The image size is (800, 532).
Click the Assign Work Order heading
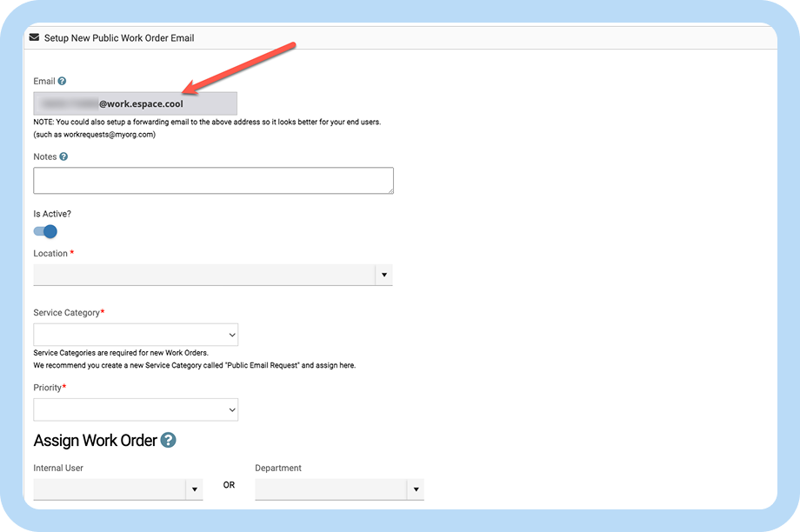click(95, 441)
